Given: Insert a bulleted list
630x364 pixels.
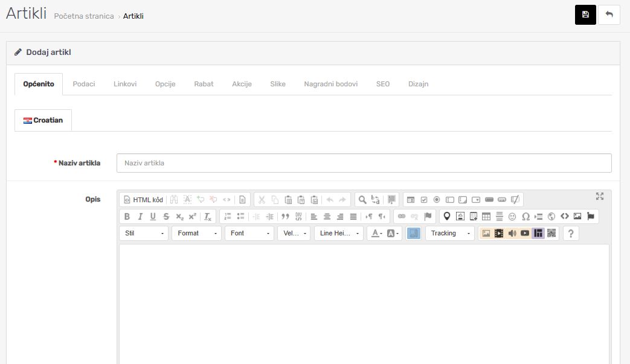Looking at the screenshot, I should [240, 216].
